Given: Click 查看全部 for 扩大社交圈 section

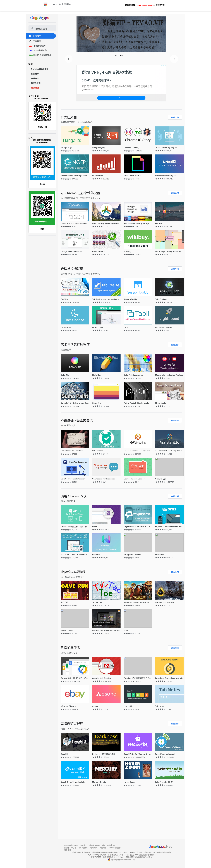Looking at the screenshot, I should click(175, 117).
